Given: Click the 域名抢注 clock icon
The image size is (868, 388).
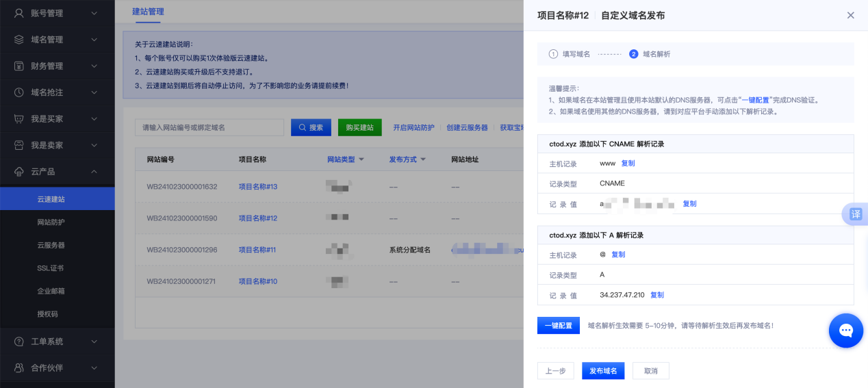Looking at the screenshot, I should point(19,92).
